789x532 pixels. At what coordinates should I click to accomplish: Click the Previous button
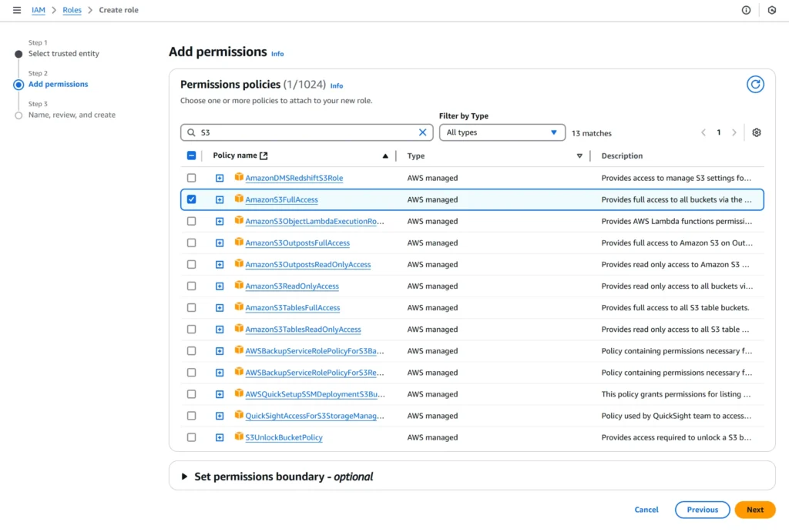(702, 510)
